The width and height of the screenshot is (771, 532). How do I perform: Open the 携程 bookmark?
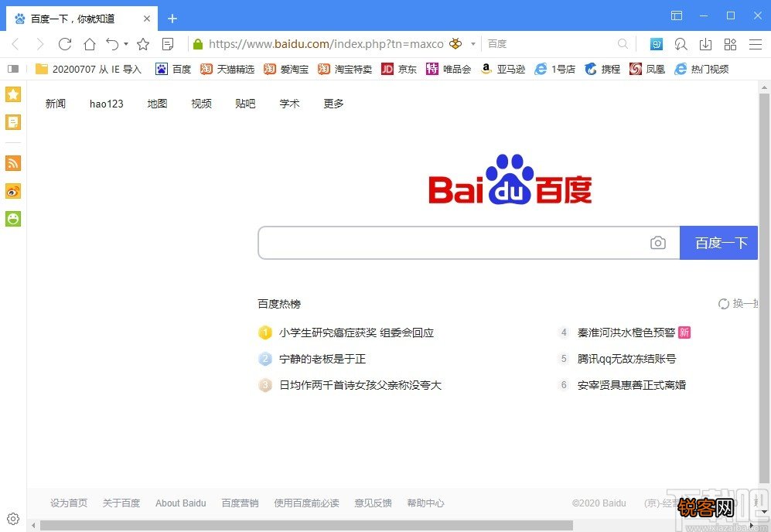(602, 70)
